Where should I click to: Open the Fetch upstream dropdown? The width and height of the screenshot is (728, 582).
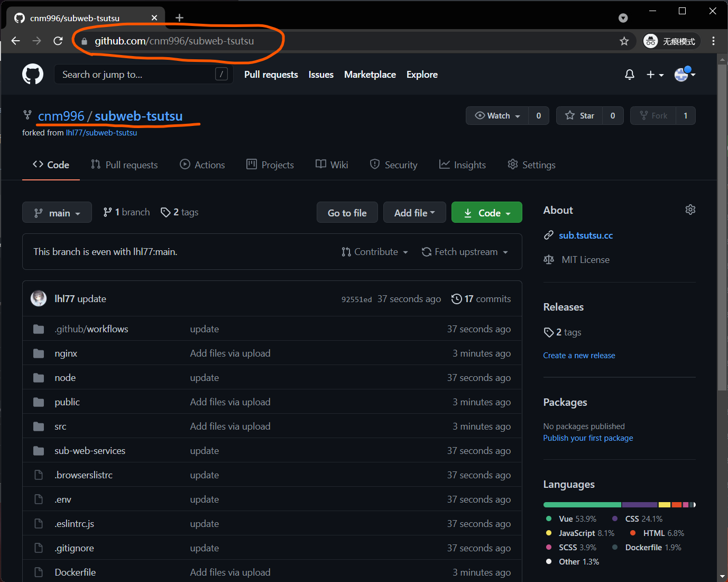[x=465, y=252]
